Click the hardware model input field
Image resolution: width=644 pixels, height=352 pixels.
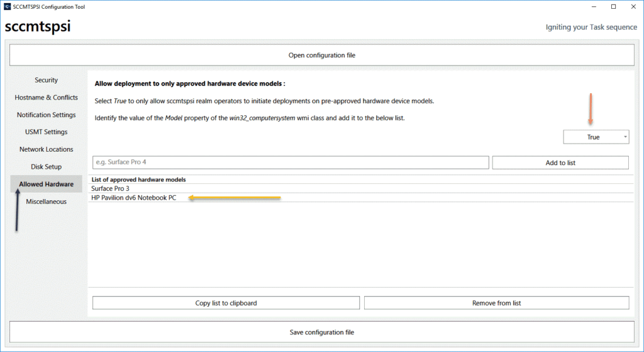coord(290,162)
